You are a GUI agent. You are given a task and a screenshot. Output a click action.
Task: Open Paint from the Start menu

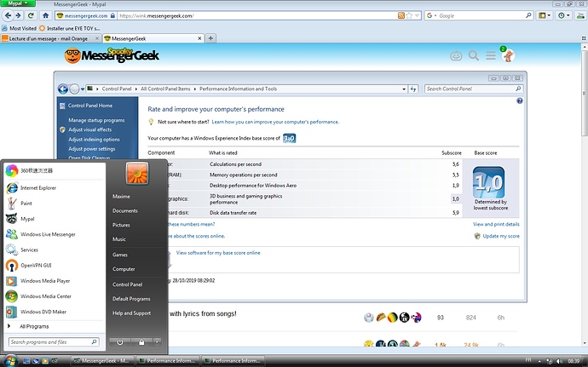point(55,204)
